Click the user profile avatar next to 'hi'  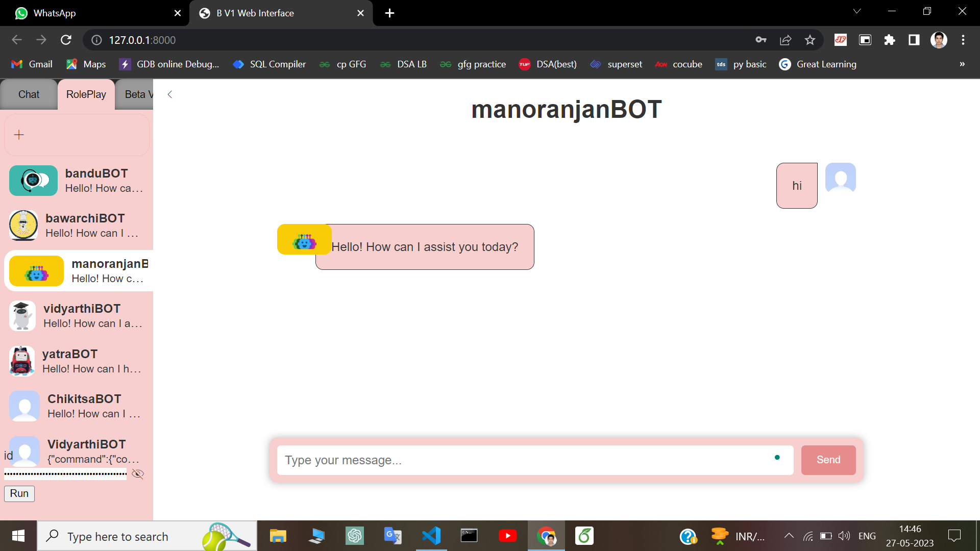point(840,178)
